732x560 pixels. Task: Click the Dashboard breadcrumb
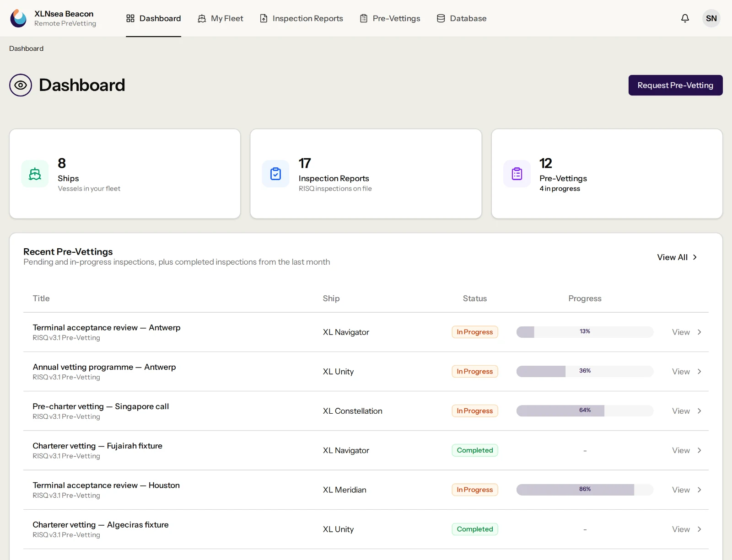click(27, 48)
